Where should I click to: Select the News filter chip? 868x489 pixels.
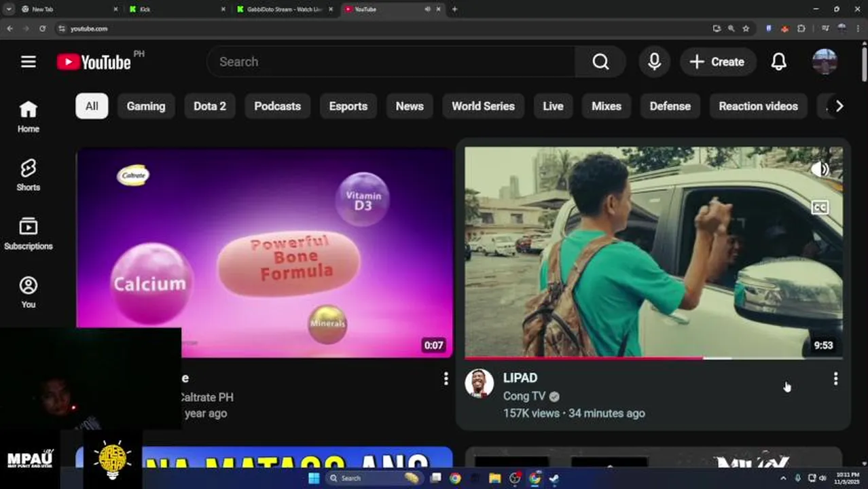(410, 106)
